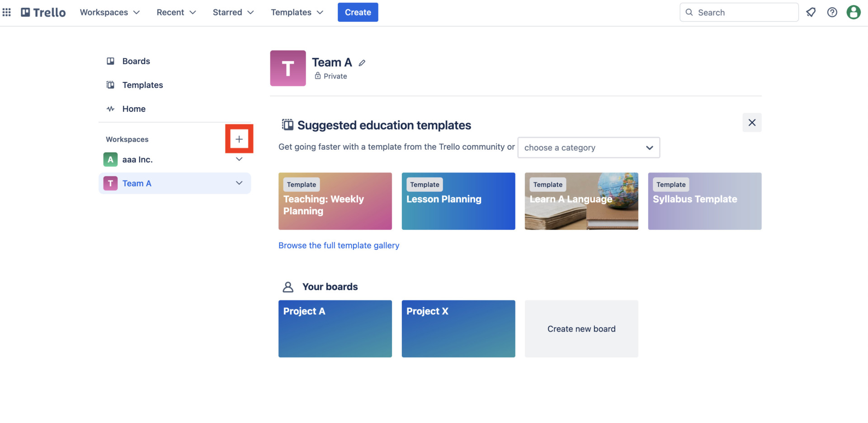Image resolution: width=868 pixels, height=423 pixels.
Task: Open the Templates section in the sidebar
Action: 142,85
